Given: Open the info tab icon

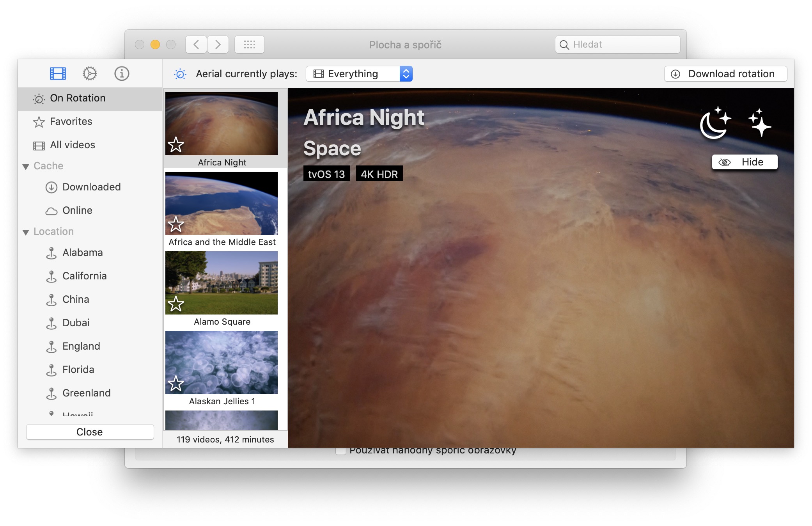Looking at the screenshot, I should [122, 73].
